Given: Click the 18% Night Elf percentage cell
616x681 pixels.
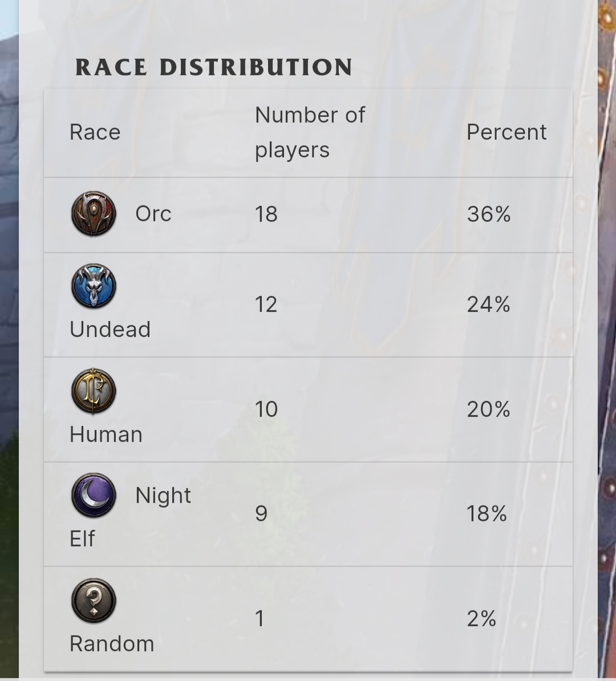Looking at the screenshot, I should click(x=487, y=514).
